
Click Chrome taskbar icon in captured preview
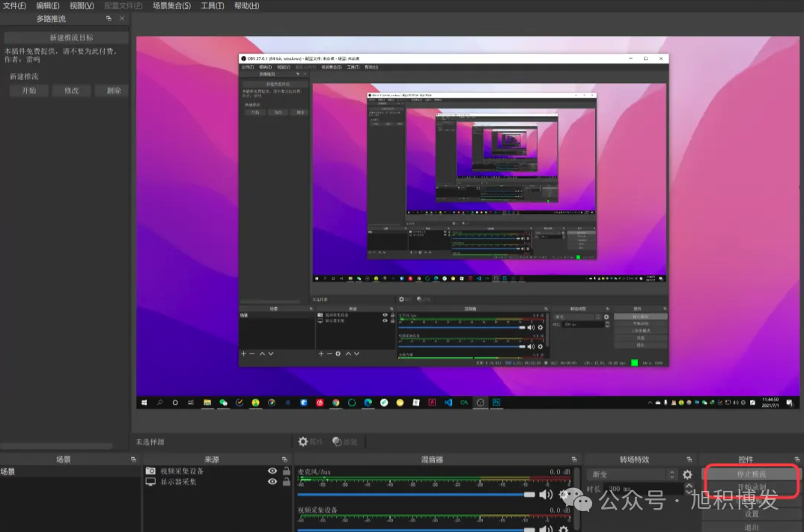click(x=335, y=403)
